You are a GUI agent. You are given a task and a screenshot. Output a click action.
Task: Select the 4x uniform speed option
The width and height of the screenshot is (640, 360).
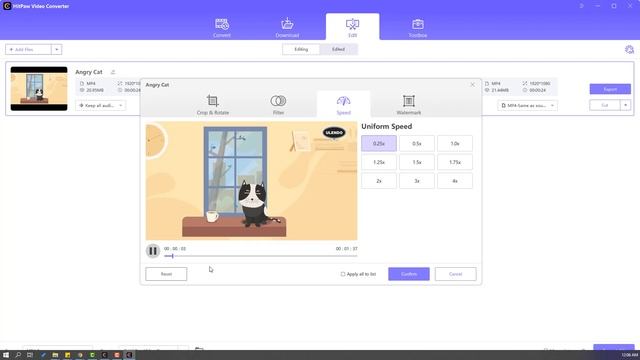pos(455,181)
